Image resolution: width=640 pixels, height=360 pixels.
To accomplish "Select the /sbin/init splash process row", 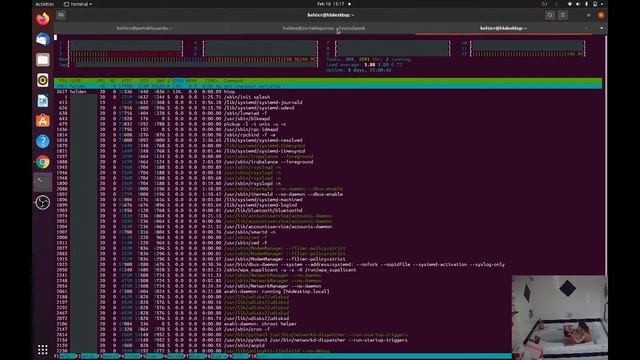I will point(328,97).
